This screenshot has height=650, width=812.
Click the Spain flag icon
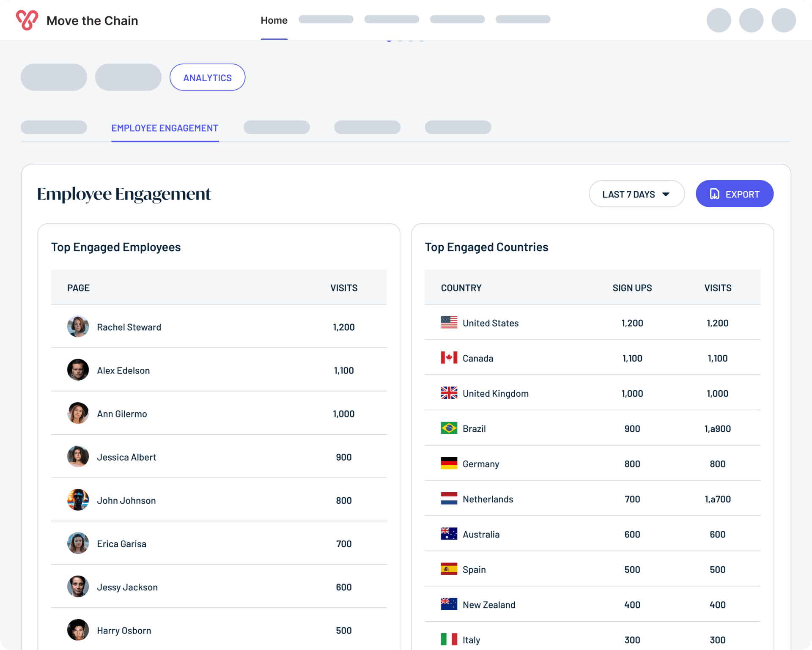[x=449, y=569]
